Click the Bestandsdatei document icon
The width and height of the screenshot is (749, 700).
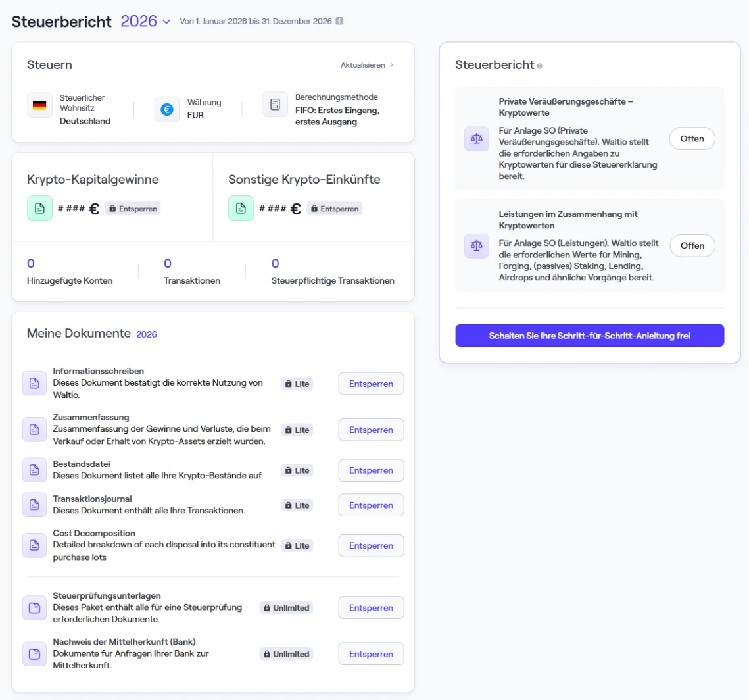coord(34,470)
